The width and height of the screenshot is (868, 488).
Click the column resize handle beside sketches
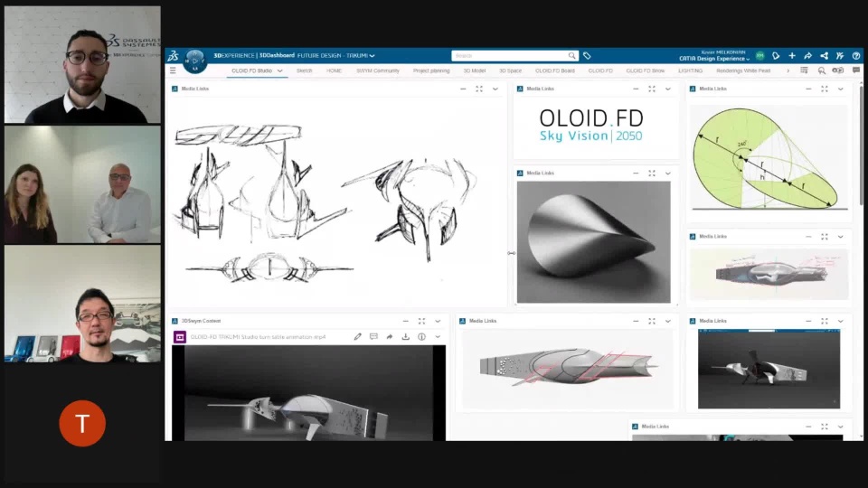(x=511, y=253)
